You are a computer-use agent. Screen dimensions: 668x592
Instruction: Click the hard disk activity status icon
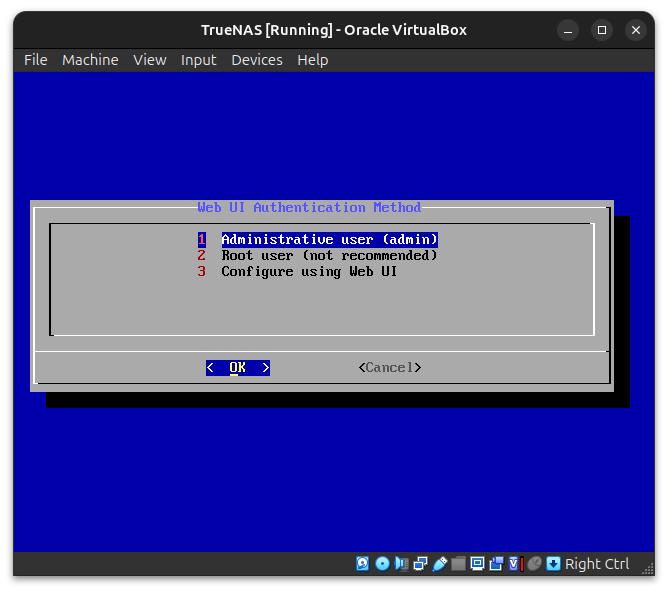pyautogui.click(x=363, y=564)
